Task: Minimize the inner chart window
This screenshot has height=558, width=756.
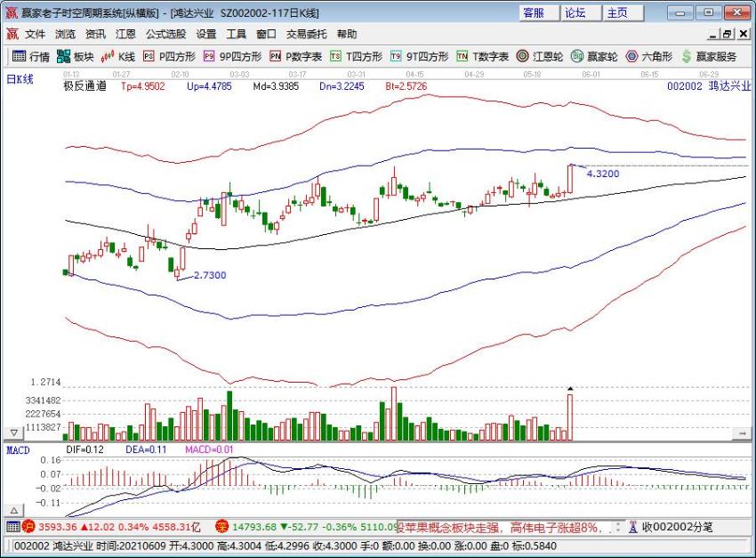Action: click(713, 34)
